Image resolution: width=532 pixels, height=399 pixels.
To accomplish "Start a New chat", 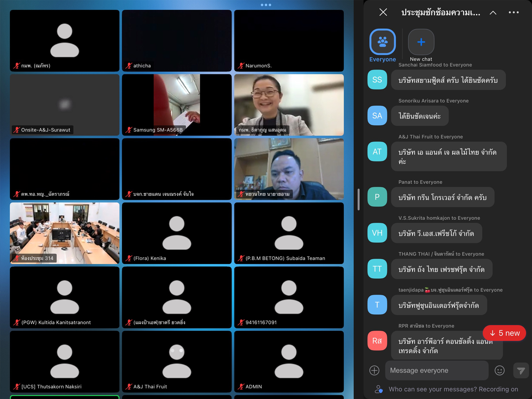I will point(421,42).
